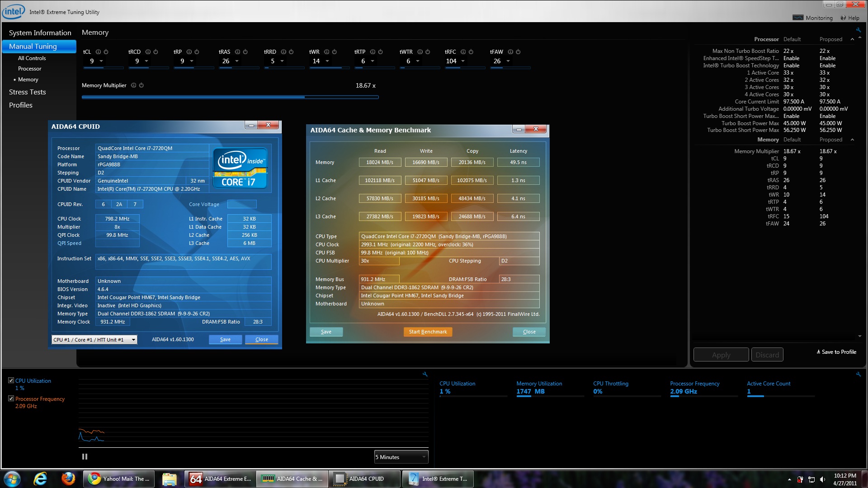Click the tCL slider bar

[104, 68]
